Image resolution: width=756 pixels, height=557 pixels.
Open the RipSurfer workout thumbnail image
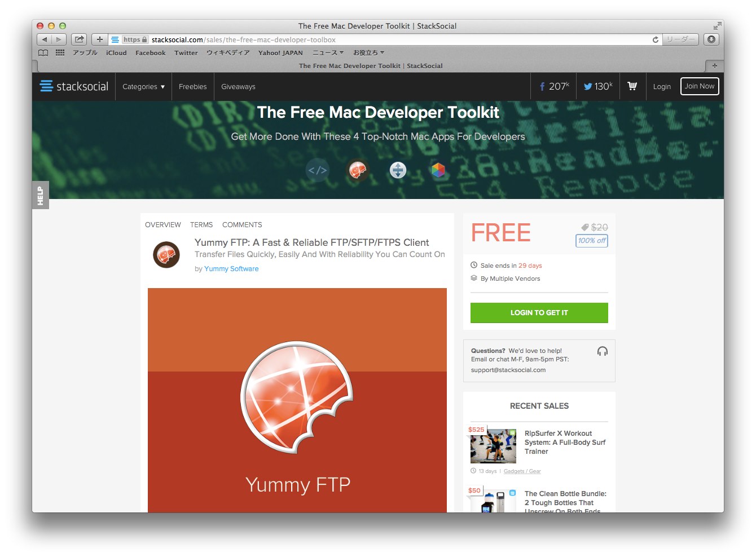click(x=494, y=446)
